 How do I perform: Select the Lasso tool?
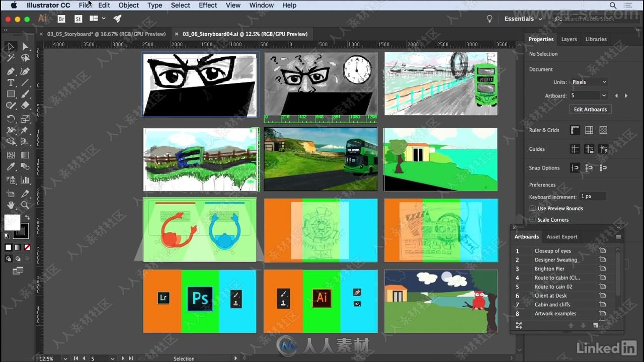[25, 58]
